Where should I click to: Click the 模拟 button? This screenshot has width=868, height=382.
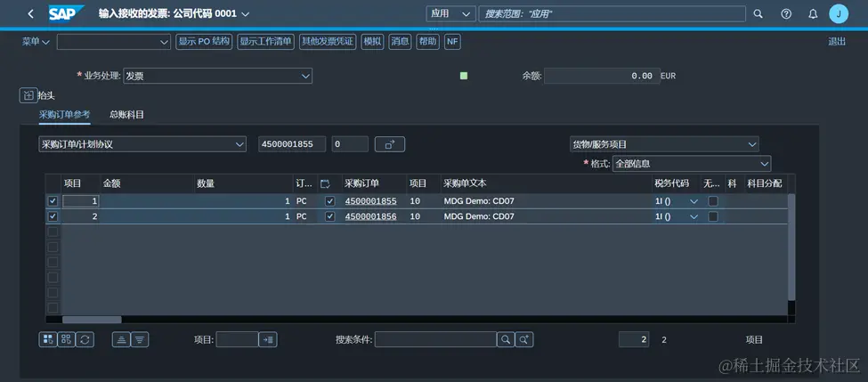click(x=372, y=42)
